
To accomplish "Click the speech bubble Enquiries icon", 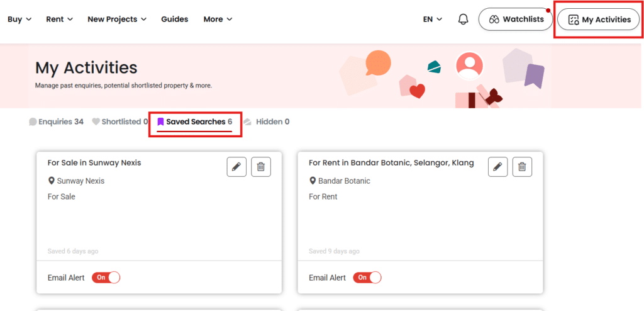I will click(x=33, y=122).
